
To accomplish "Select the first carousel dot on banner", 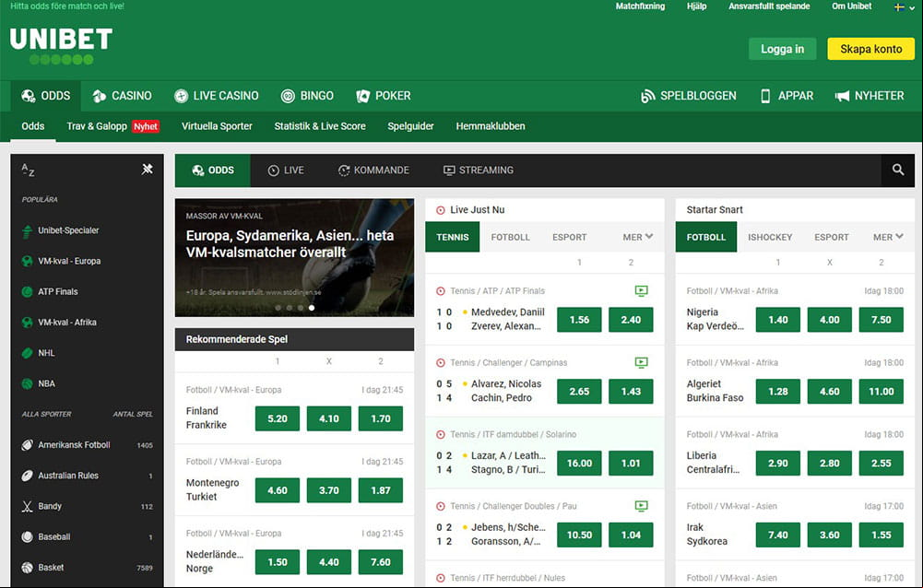I will coord(278,308).
